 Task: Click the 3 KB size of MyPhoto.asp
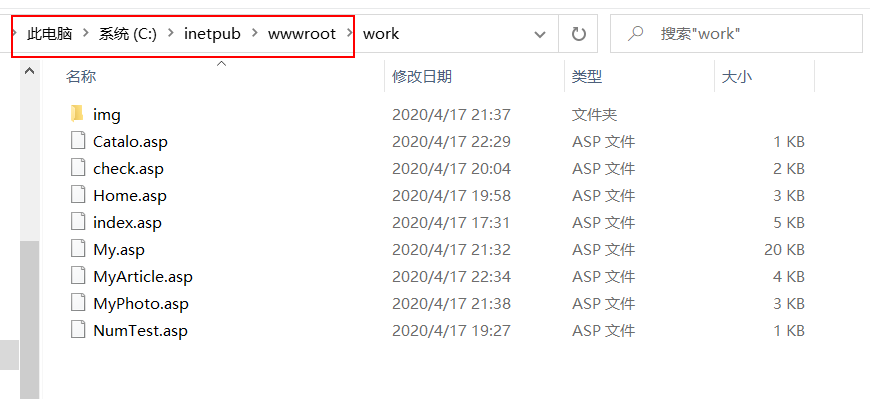789,304
